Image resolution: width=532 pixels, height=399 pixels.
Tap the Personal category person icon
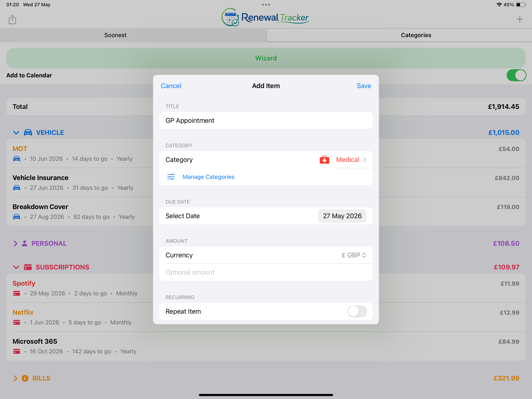[x=25, y=243]
